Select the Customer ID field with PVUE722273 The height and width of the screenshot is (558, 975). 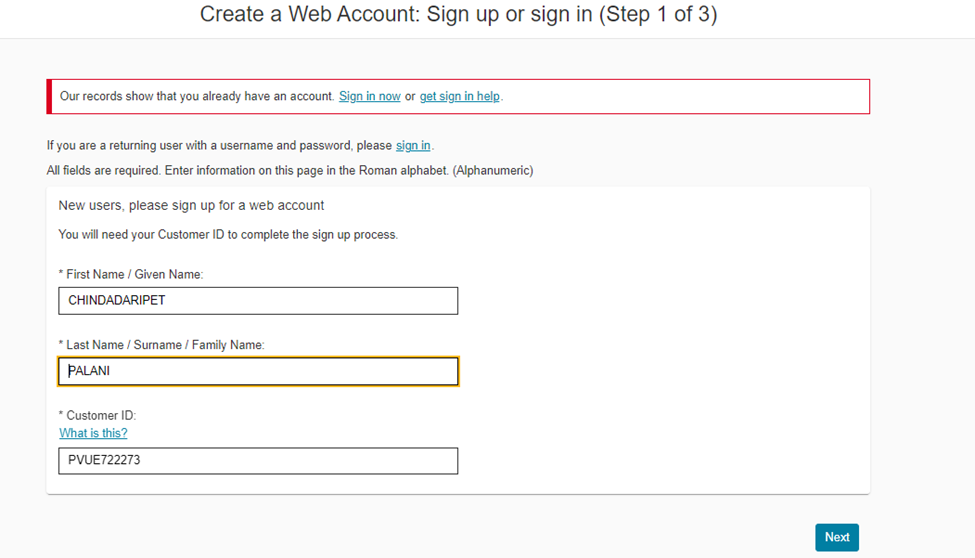[258, 461]
